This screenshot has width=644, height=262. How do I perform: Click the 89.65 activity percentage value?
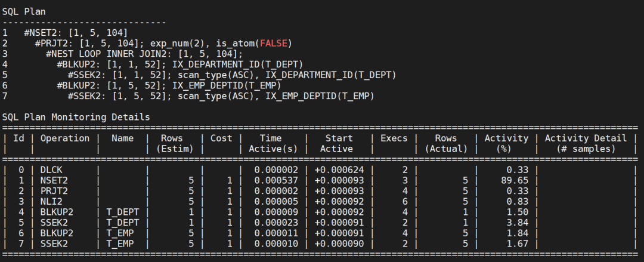(x=515, y=180)
